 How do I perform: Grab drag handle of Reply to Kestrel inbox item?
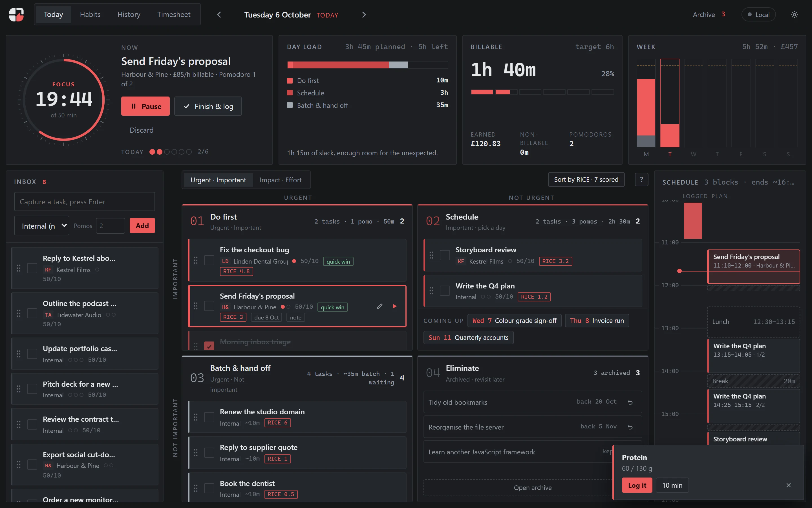point(19,268)
